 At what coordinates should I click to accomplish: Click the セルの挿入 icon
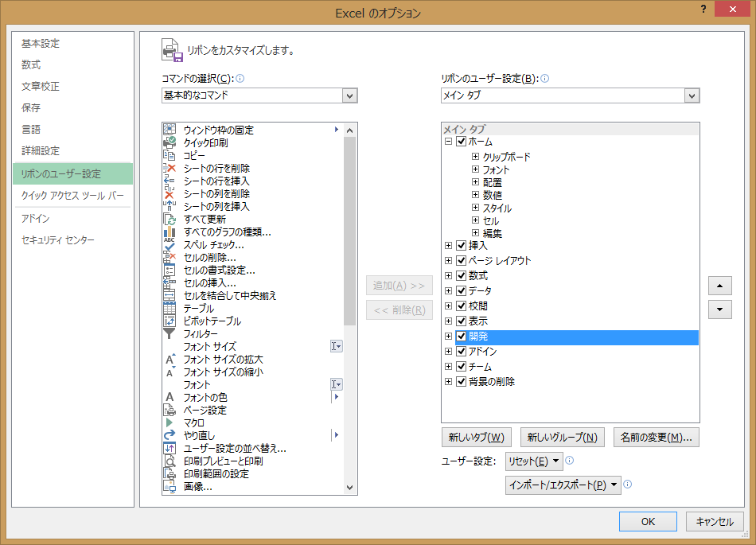coord(170,283)
